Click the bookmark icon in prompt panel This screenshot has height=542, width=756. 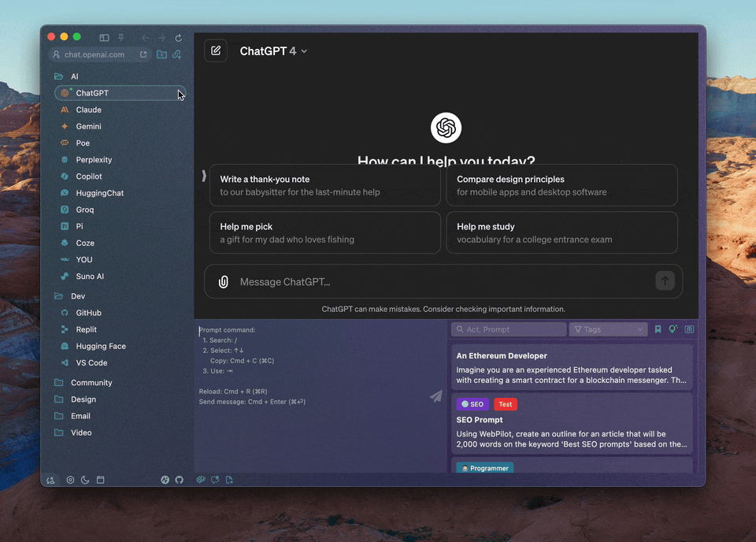pyautogui.click(x=658, y=329)
